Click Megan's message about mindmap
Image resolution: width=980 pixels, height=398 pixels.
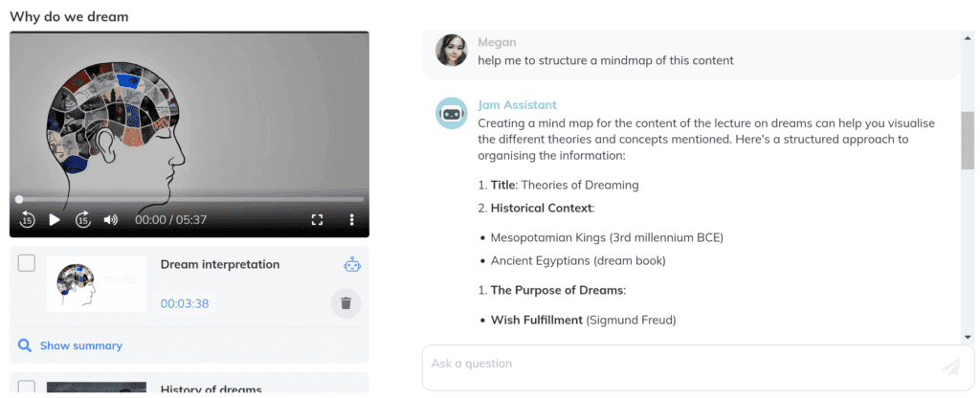click(x=606, y=60)
